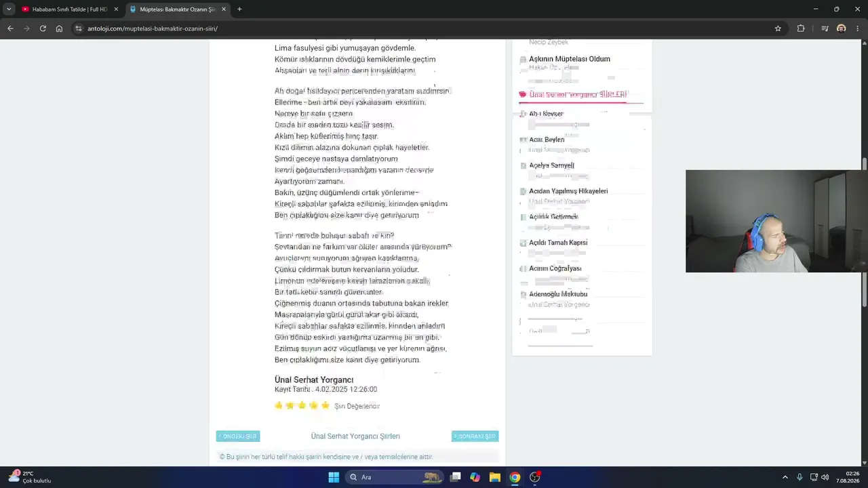
Task: Open the poem Aşkının Müptelası Oldum
Action: pyautogui.click(x=570, y=59)
